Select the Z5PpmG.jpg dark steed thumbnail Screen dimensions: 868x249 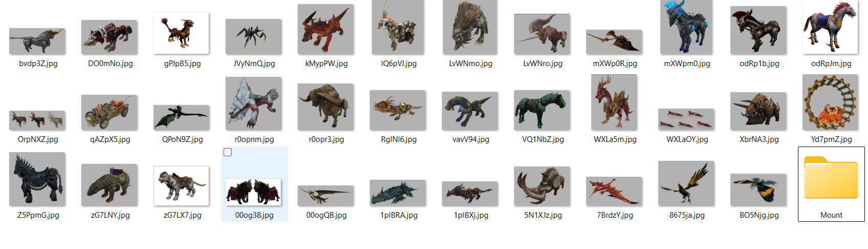tap(37, 179)
